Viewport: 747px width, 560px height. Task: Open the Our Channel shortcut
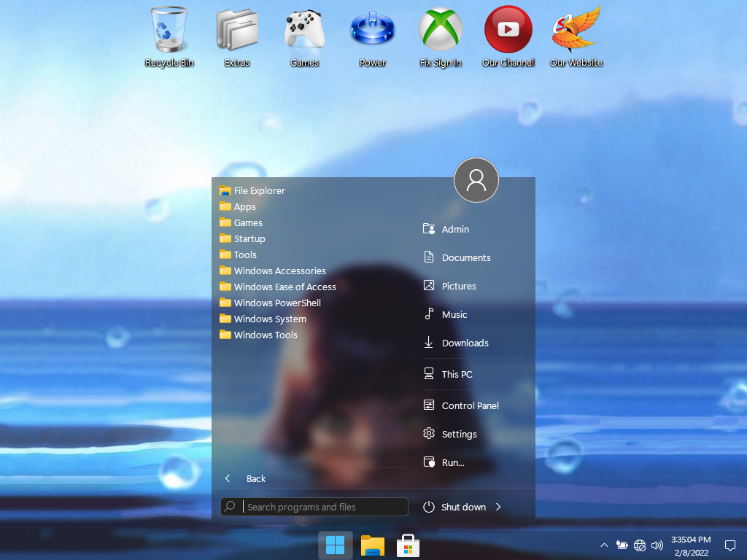tap(508, 31)
